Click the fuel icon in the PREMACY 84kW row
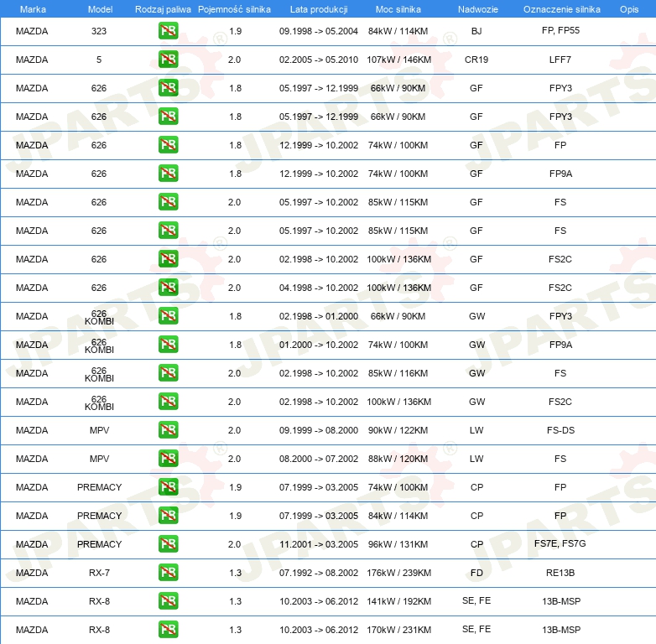 (x=168, y=516)
